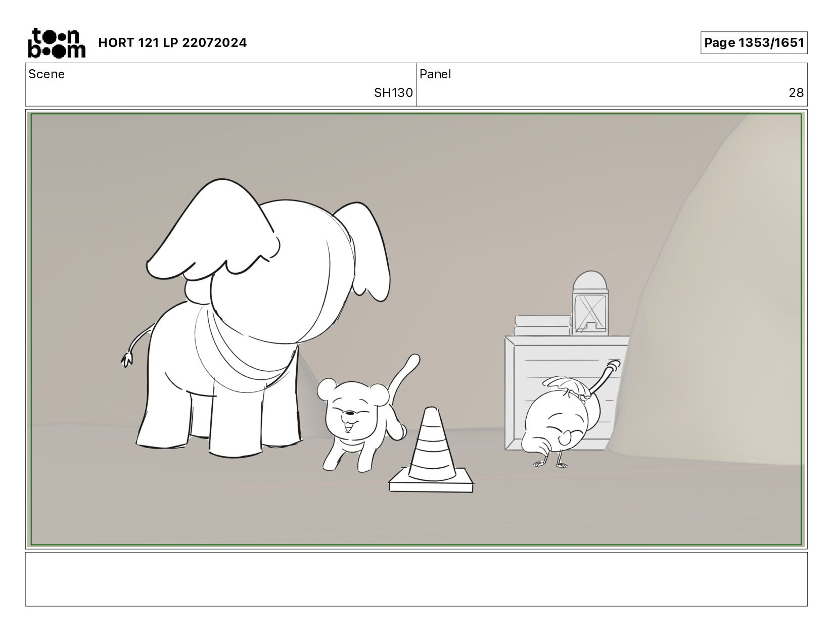Click the empty notes box below panel

(416, 579)
